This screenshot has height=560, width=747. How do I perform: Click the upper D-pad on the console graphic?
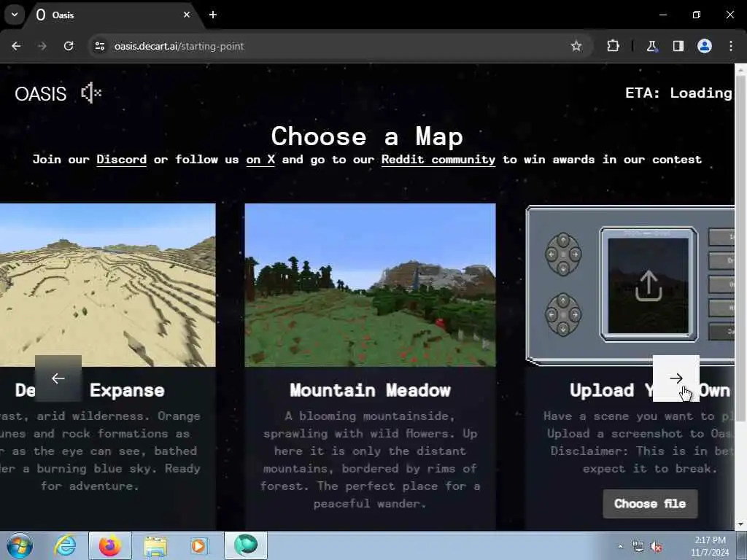(563, 254)
